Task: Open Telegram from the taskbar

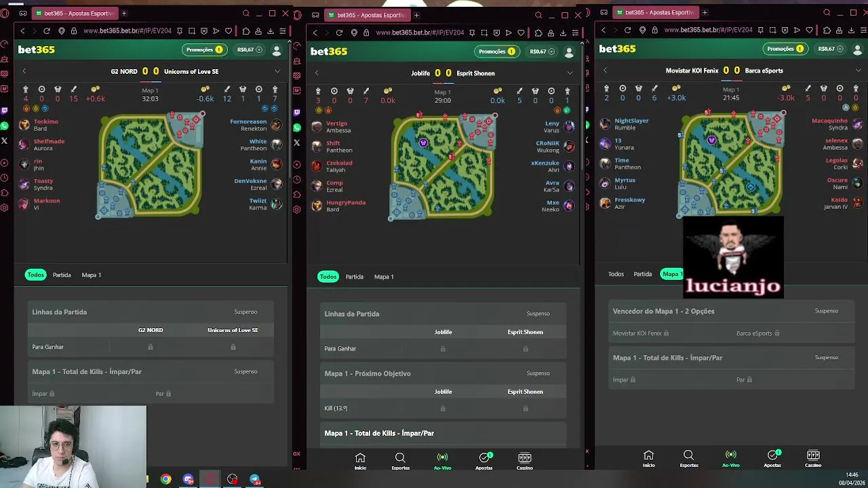Action: 255,479
